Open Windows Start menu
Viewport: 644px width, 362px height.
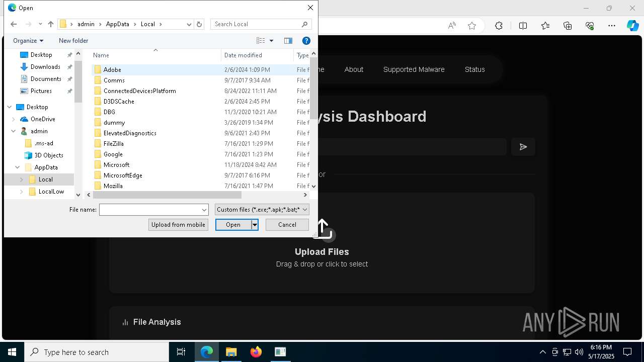[12, 352]
